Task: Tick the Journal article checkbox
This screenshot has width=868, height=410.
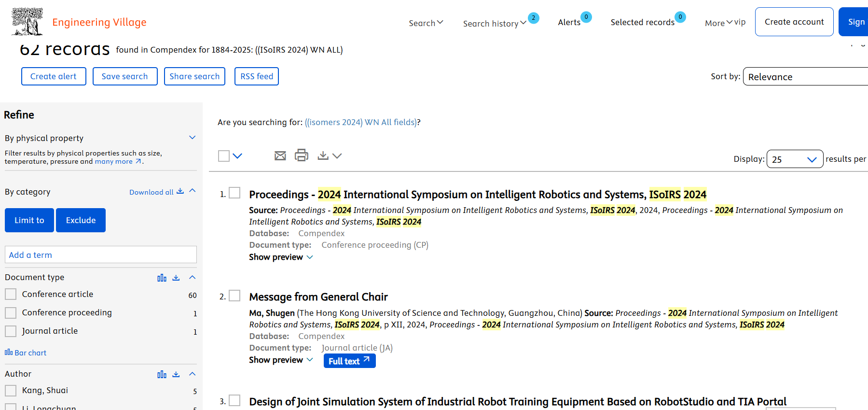Action: 11,331
